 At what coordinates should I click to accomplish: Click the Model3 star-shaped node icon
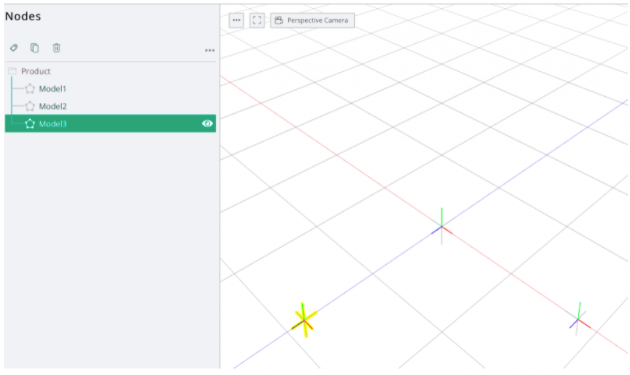pos(30,123)
